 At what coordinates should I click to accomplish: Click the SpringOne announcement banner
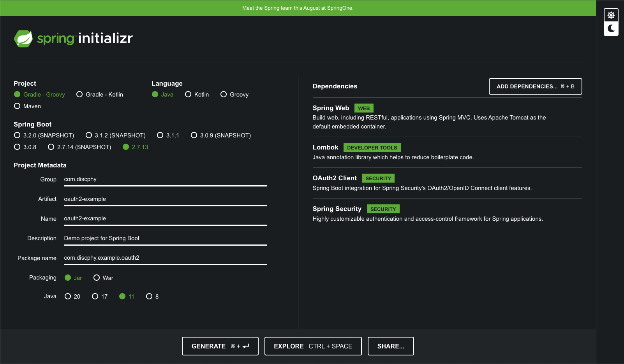(298, 8)
